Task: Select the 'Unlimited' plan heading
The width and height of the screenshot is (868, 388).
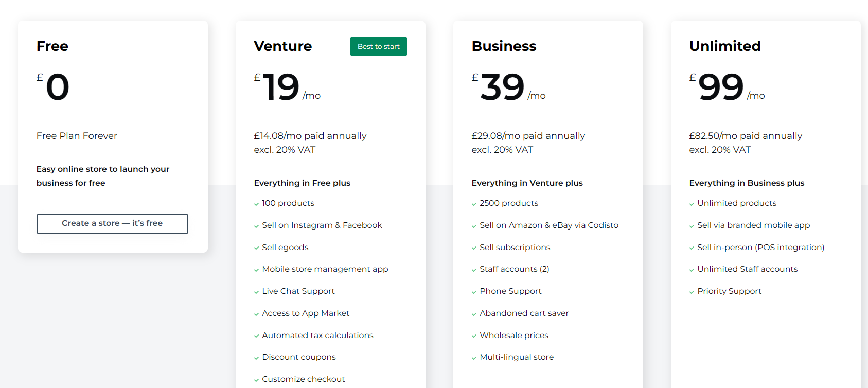Action: 725,46
